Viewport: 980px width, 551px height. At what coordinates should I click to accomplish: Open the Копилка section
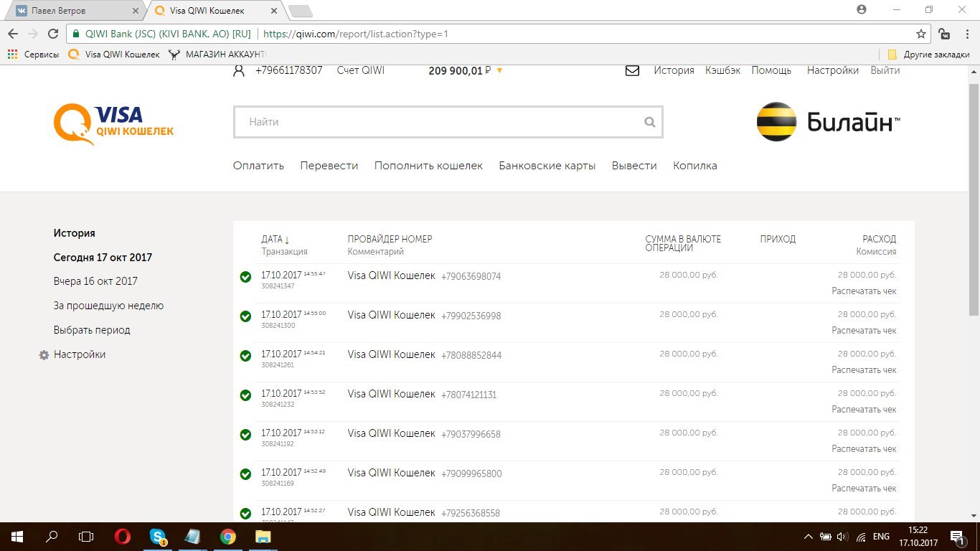coord(695,166)
